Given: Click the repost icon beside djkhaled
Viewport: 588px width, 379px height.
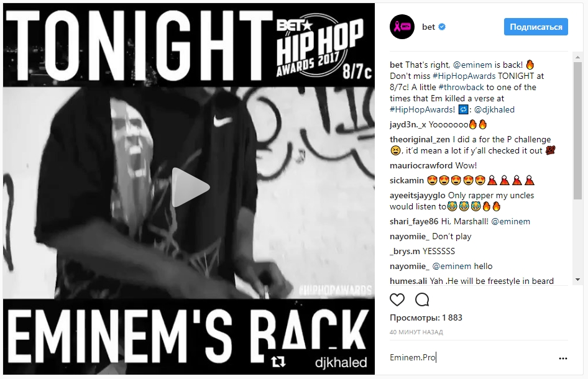Looking at the screenshot, I should (x=278, y=362).
